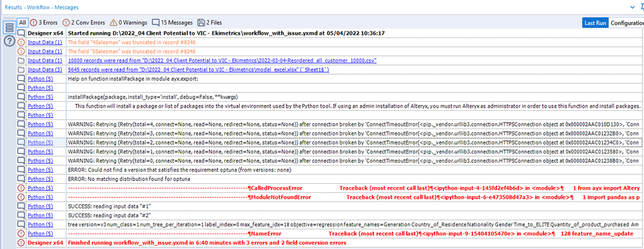Open the Results panel dropdown arrow
This screenshot has width=644, height=249.
pos(632,7)
